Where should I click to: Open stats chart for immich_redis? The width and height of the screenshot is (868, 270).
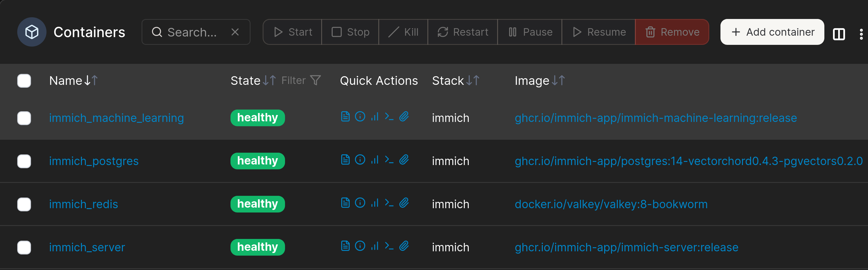[x=375, y=203]
